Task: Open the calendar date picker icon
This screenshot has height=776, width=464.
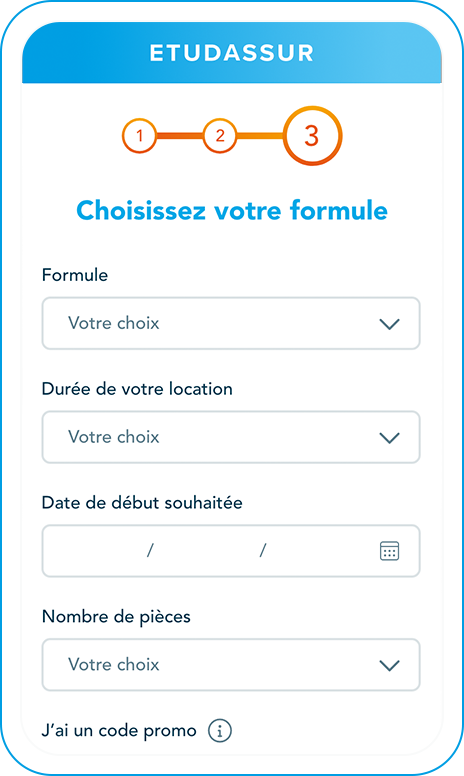Action: 389,551
